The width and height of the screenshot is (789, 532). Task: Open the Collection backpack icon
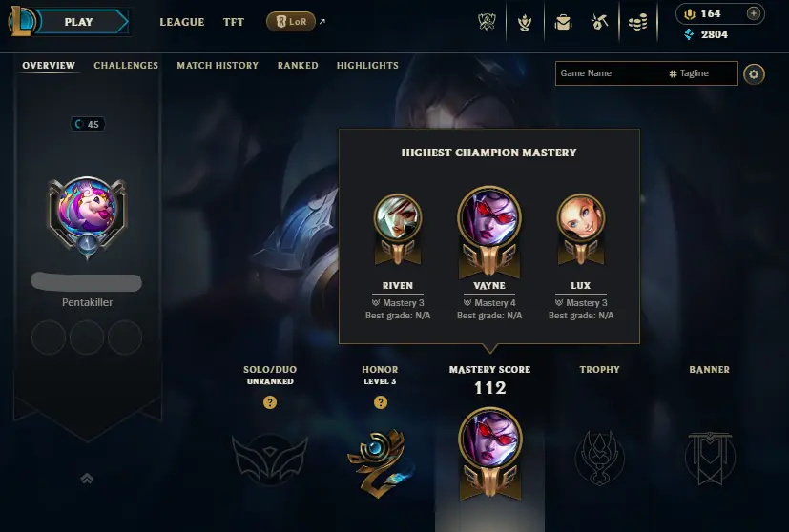[563, 22]
